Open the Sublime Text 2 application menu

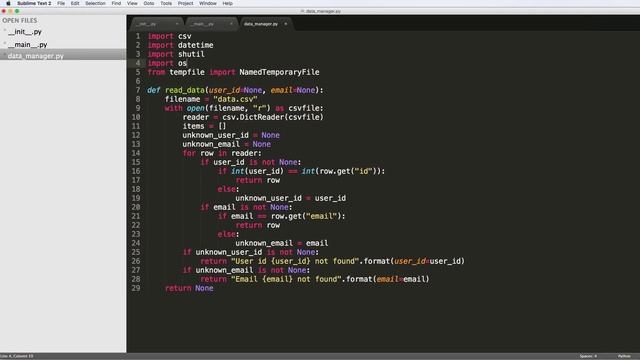pyautogui.click(x=34, y=3)
